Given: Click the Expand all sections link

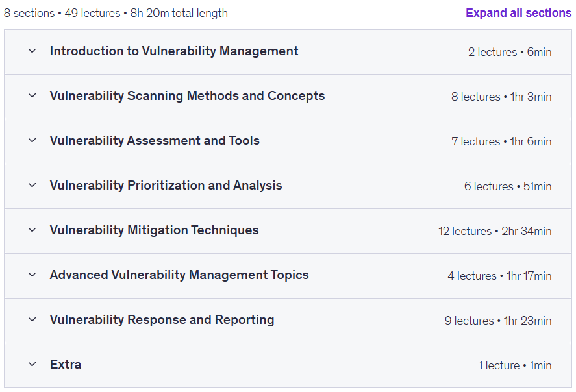Looking at the screenshot, I should tap(518, 13).
